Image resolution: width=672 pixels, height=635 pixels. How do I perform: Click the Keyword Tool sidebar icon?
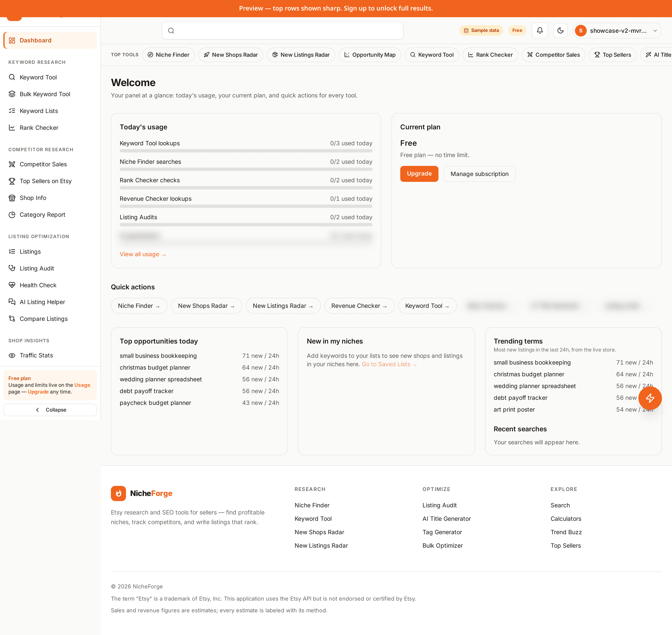(12, 77)
